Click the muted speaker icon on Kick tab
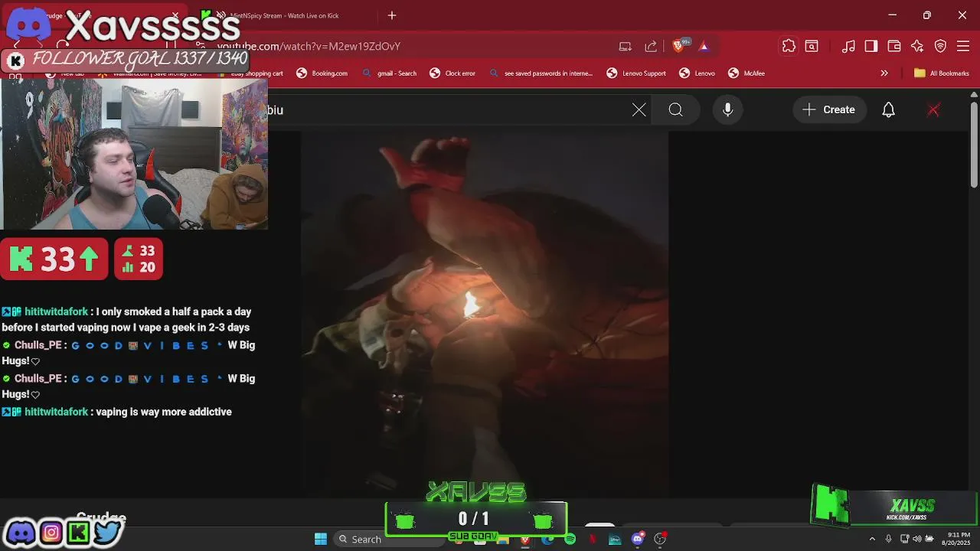Viewport: 980px width, 551px height. pyautogui.click(x=220, y=15)
